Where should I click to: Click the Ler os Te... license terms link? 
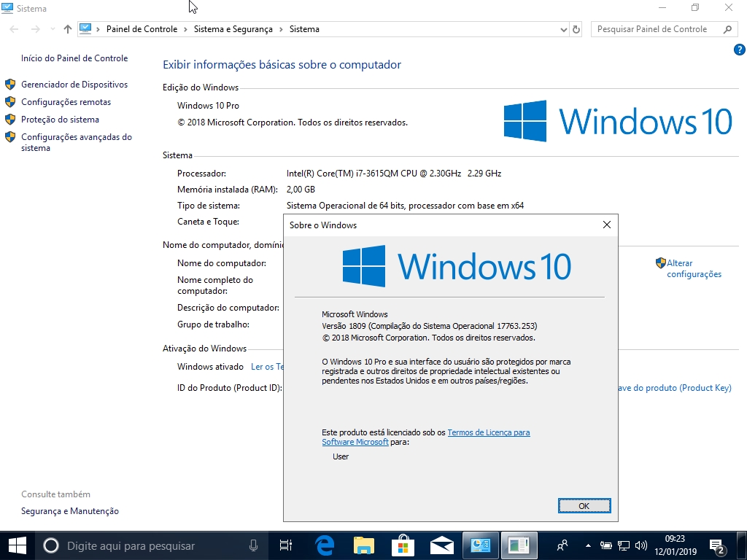[x=267, y=367]
